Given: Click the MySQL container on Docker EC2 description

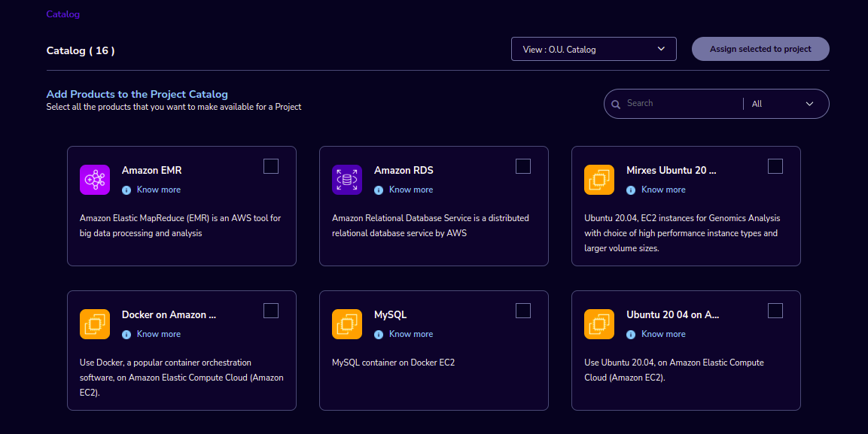Looking at the screenshot, I should pos(394,363).
